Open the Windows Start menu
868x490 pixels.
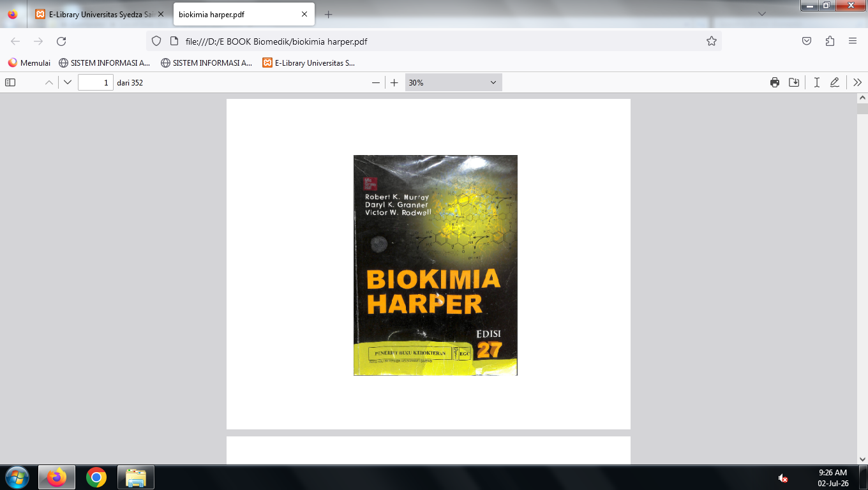(17, 477)
